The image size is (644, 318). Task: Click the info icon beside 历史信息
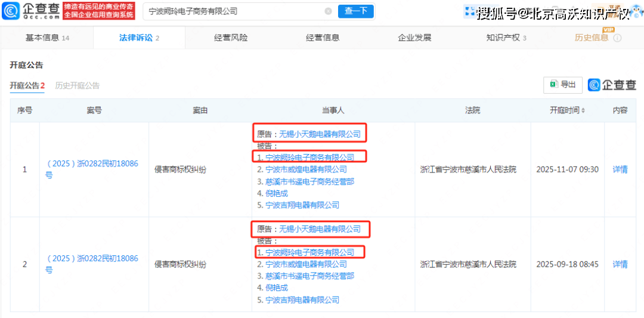(617, 38)
